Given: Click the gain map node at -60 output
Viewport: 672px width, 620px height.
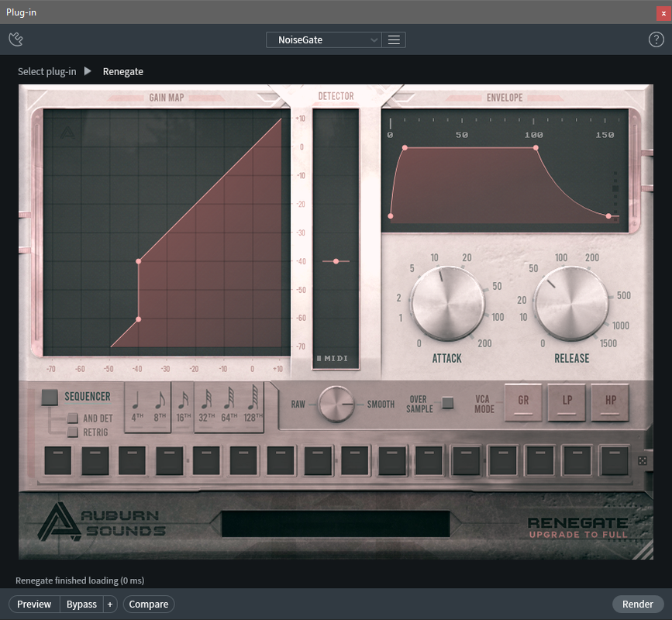Looking at the screenshot, I should point(139,319).
